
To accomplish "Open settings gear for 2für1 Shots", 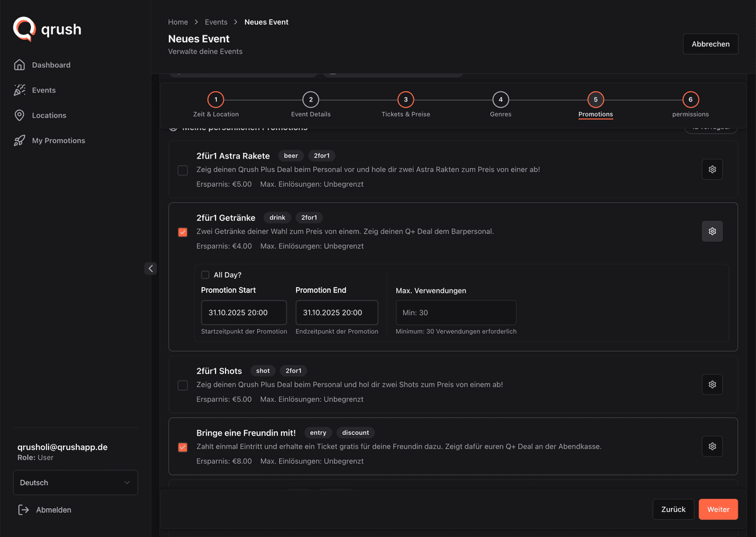I will click(x=713, y=384).
